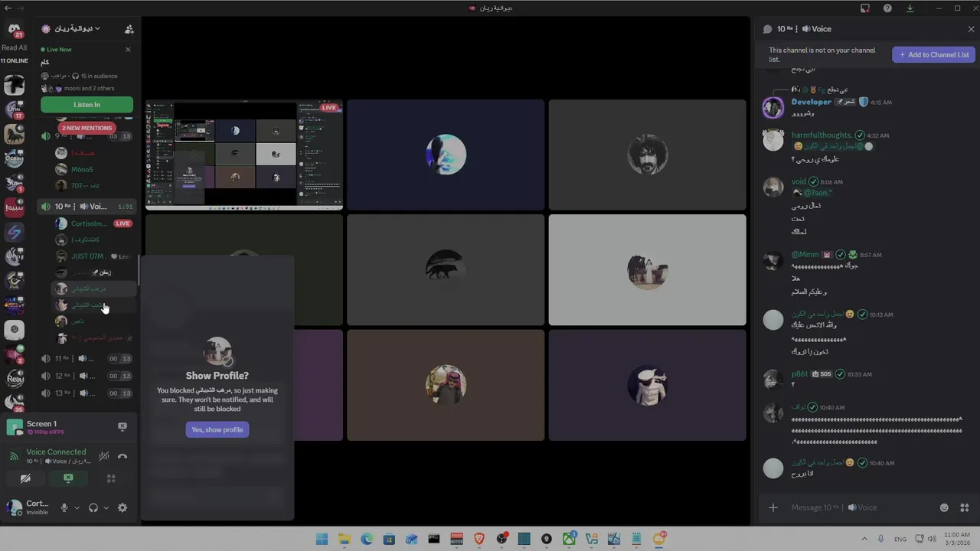Viewport: 980px width, 551px height.
Task: Open Discord inbox icon in title bar
Action: pyautogui.click(x=865, y=8)
